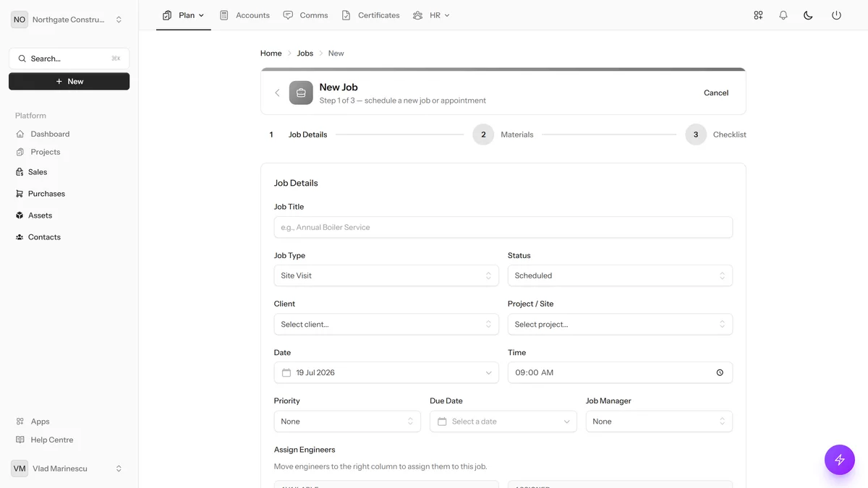Click the Projects icon in sidebar
This screenshot has width=868, height=488.
click(20, 152)
